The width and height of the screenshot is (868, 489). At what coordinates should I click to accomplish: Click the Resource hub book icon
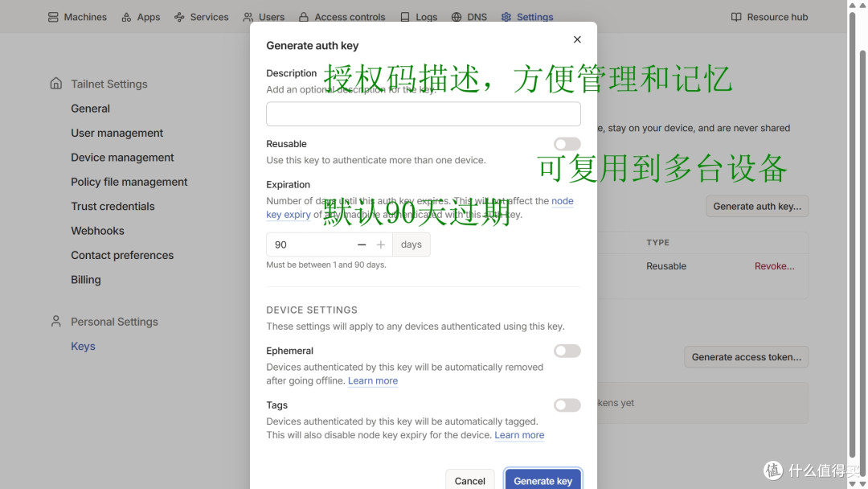point(736,17)
